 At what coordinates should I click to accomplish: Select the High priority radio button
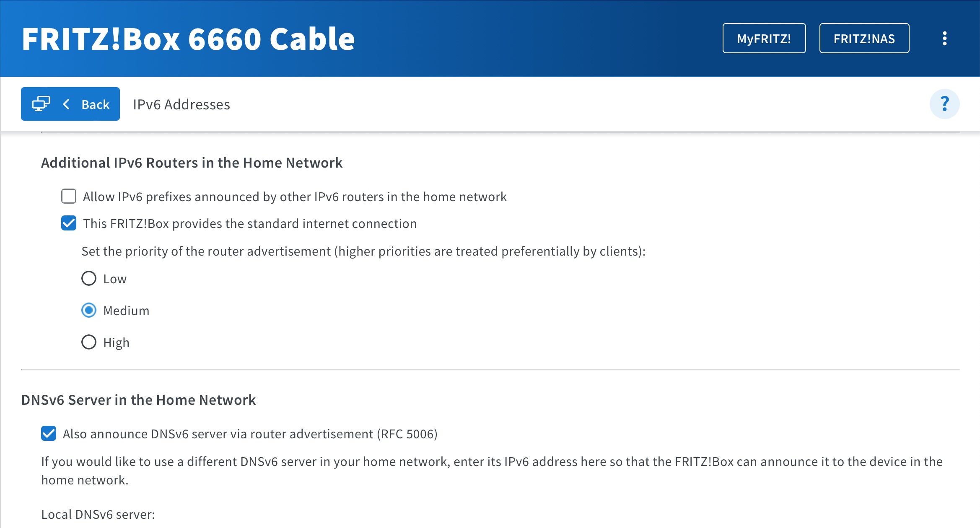point(89,342)
